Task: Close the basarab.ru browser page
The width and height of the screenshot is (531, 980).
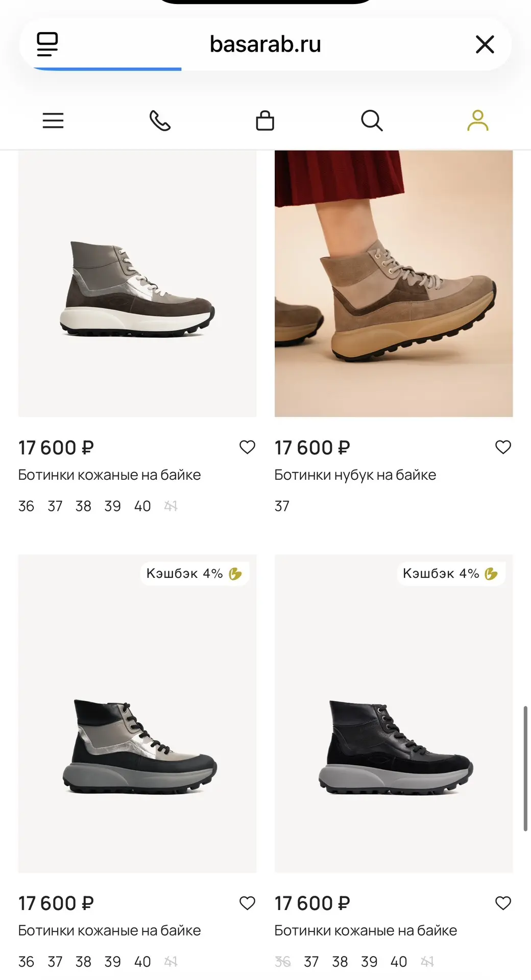Action: pos(485,44)
